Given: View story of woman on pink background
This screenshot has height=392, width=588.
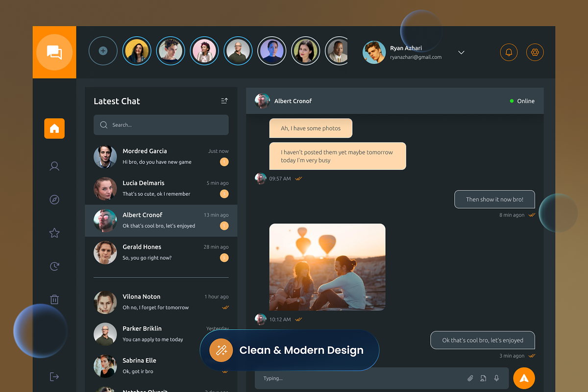Looking at the screenshot, I should coord(204,51).
